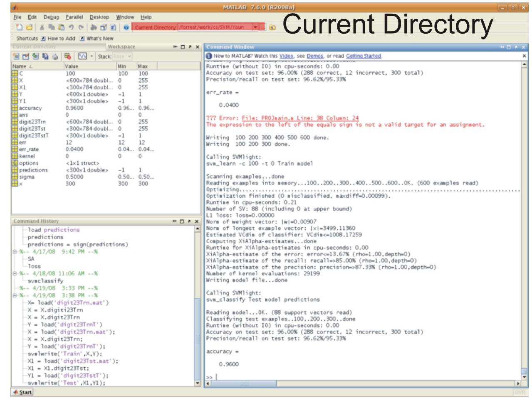532x398 pixels.
Task: Click the Redo arrow icon
Action: (x=81, y=27)
